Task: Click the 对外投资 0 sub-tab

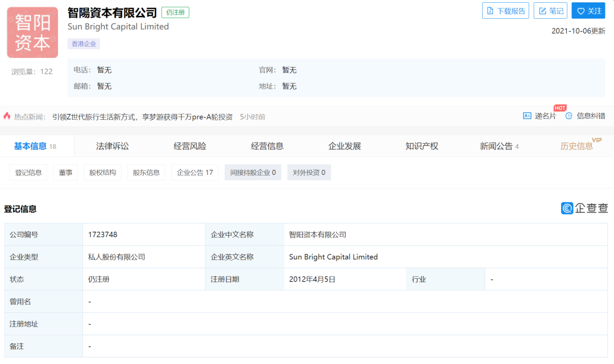Action: [x=309, y=173]
